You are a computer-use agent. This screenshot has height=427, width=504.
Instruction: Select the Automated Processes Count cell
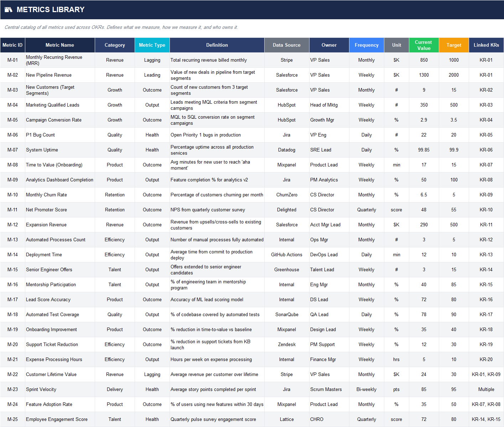60,240
